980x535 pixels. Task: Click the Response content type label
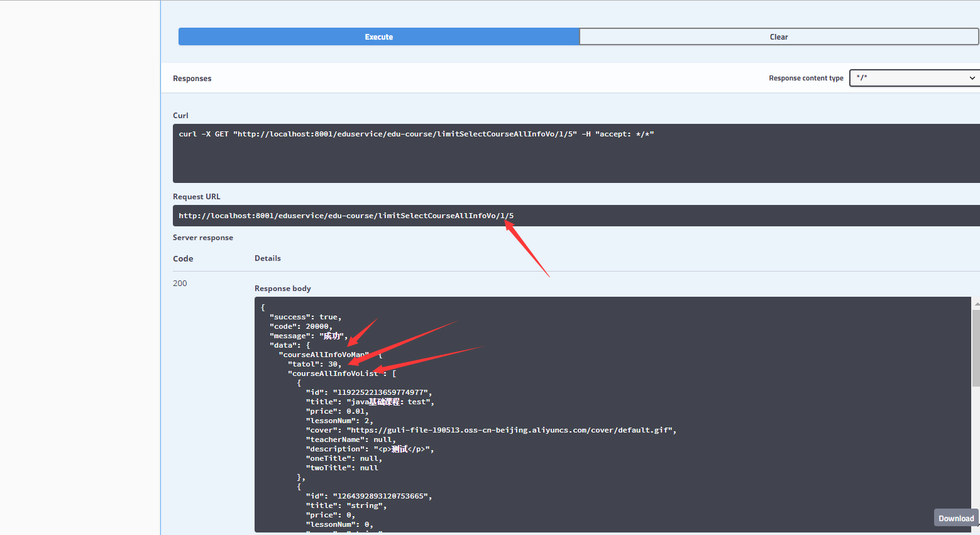806,79
